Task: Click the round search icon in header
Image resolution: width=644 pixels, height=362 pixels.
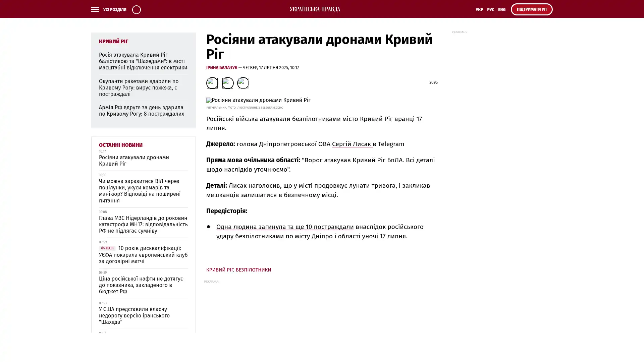Action: coord(136,9)
